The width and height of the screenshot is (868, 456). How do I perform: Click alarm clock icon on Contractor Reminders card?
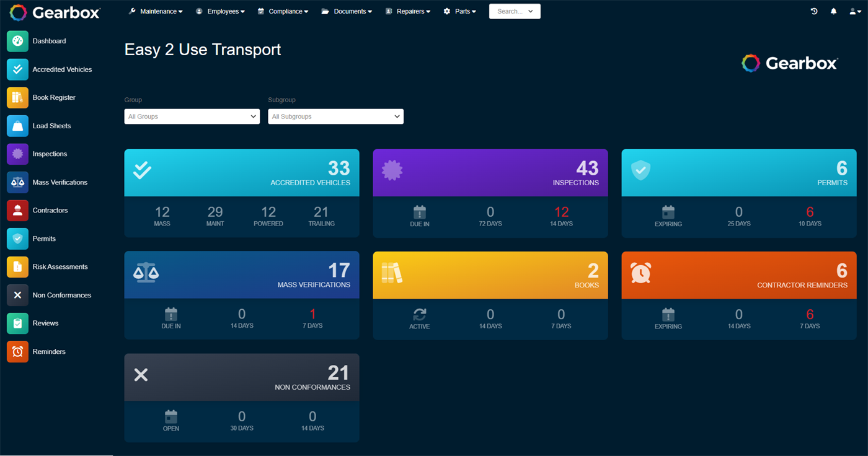(640, 273)
